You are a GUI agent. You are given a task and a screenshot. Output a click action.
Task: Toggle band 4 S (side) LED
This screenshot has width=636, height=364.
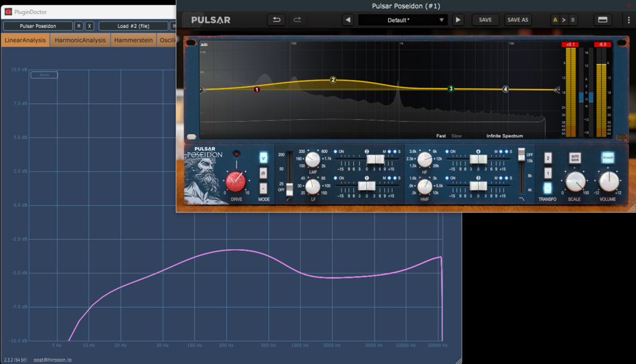click(506, 152)
